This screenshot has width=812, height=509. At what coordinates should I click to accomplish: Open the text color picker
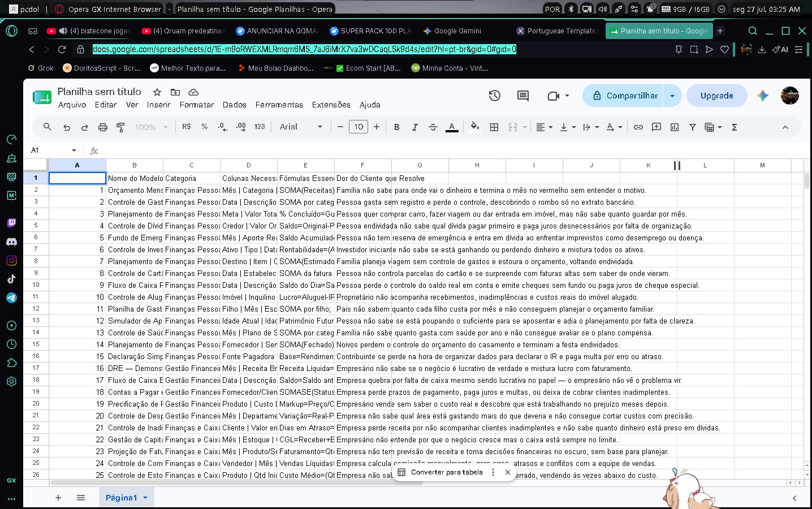[x=452, y=127]
